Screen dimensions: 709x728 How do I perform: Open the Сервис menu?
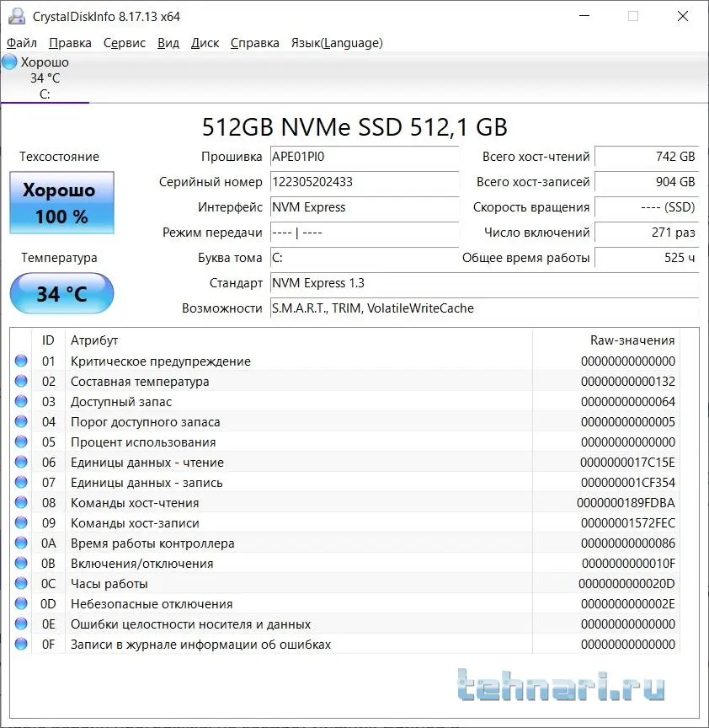(125, 43)
